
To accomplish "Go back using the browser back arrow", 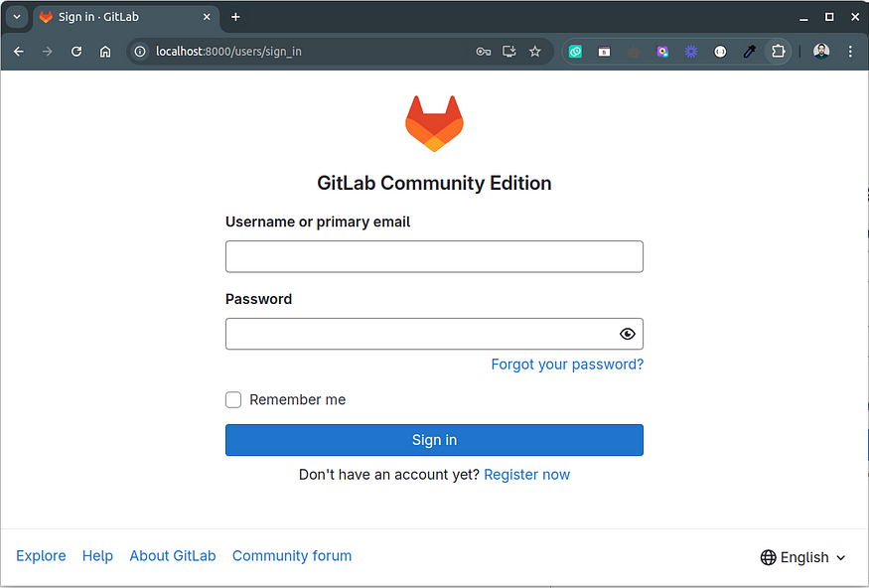I will (x=19, y=52).
